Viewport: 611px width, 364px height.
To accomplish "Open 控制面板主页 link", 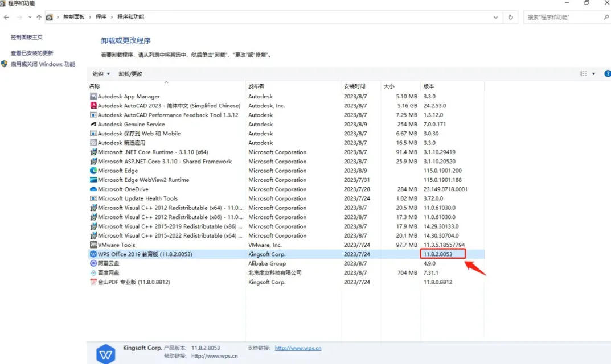I will tap(27, 38).
